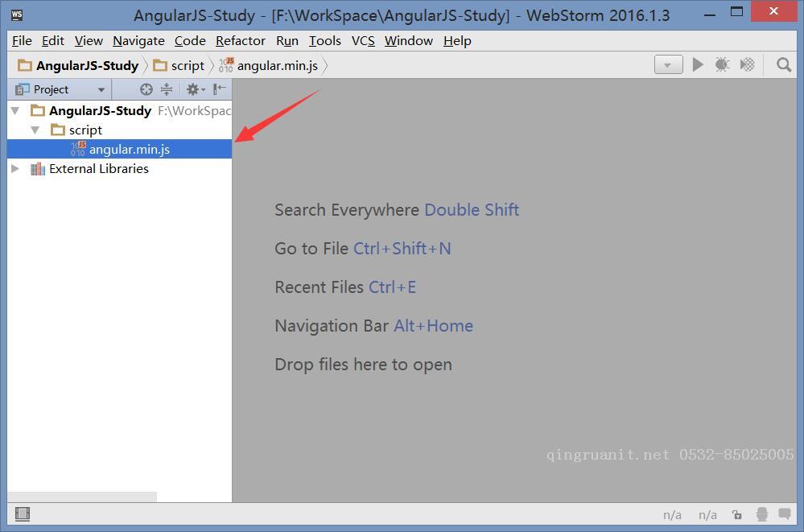This screenshot has width=804, height=532.
Task: Click the Double Shift shortcut text
Action: 472,210
